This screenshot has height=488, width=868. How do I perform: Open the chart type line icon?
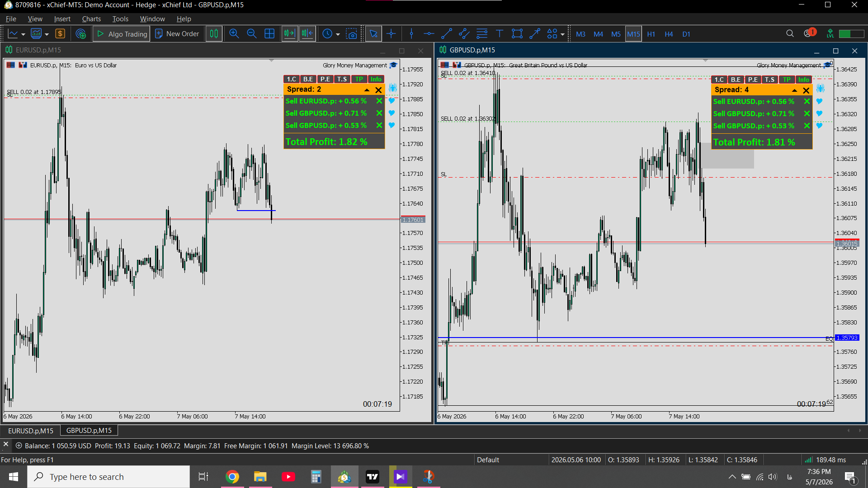[x=13, y=34]
